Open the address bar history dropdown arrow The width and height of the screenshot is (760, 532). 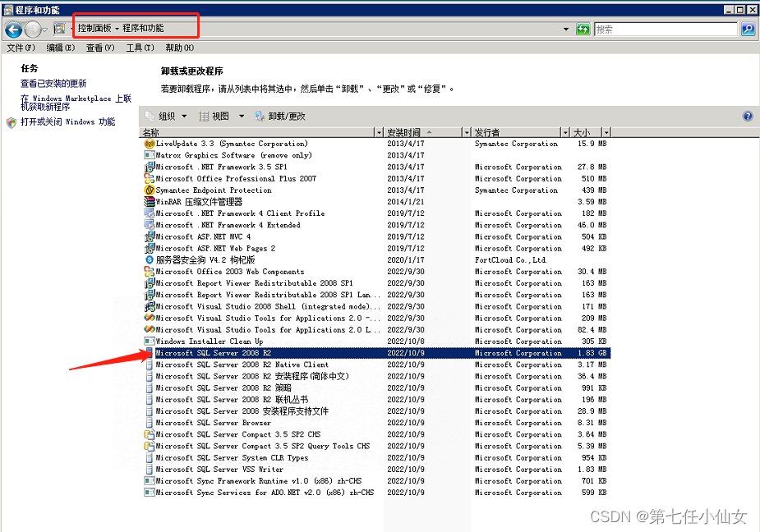click(x=565, y=29)
